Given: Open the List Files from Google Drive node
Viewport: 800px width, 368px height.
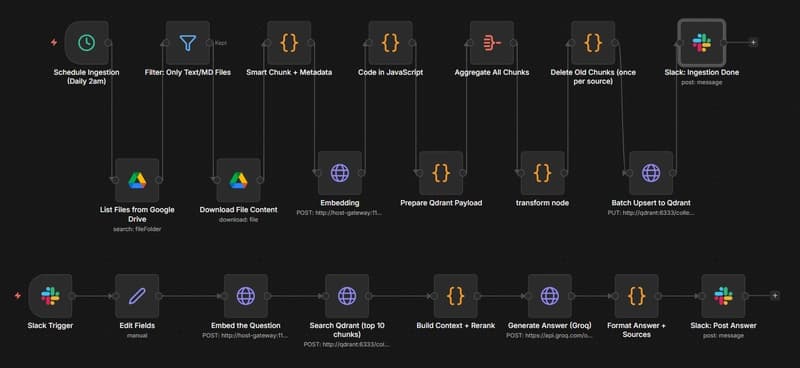Looking at the screenshot, I should (x=137, y=180).
